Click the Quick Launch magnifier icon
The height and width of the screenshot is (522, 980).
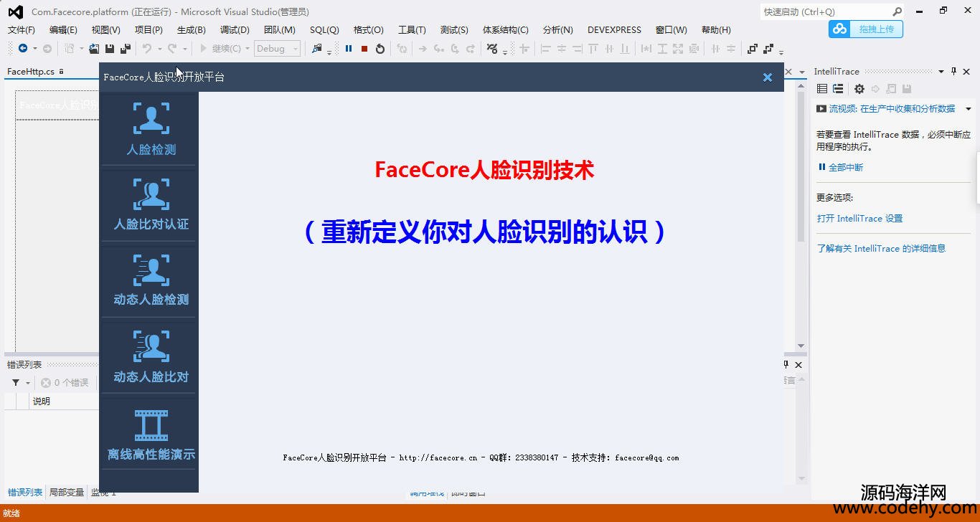pyautogui.click(x=897, y=11)
